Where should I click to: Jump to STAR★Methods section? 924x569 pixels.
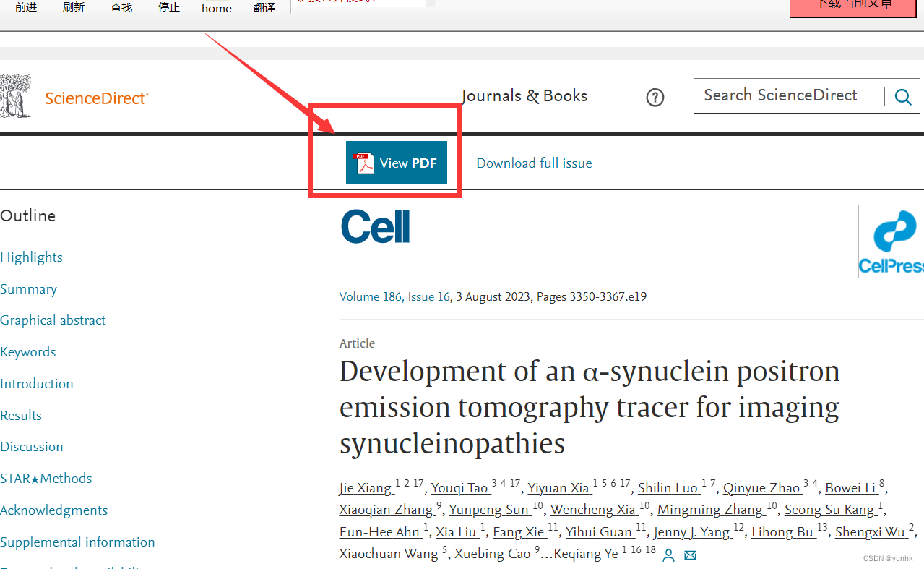click(46, 479)
